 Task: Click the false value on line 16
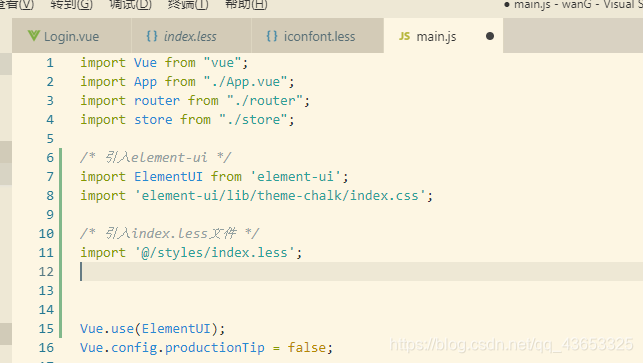coord(307,348)
